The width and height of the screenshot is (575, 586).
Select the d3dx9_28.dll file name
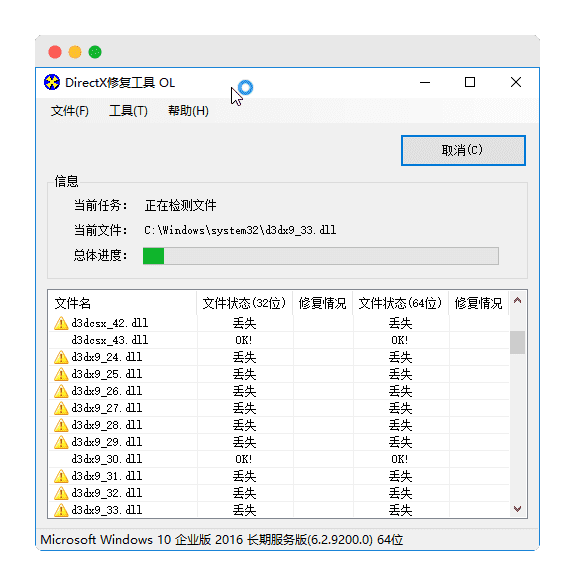click(107, 425)
